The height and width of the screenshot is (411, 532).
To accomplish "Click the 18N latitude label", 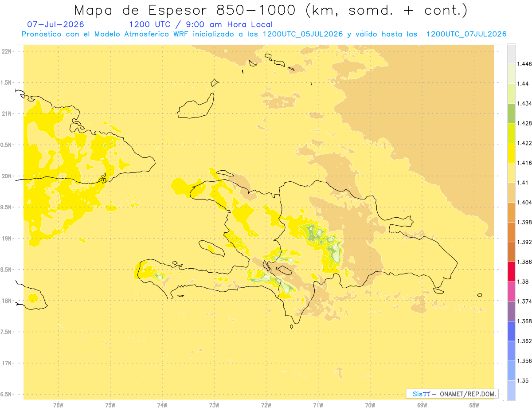I will tap(7, 301).
